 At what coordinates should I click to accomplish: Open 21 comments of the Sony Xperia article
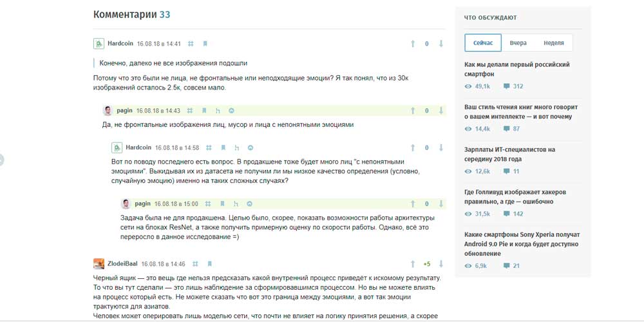[x=511, y=266]
